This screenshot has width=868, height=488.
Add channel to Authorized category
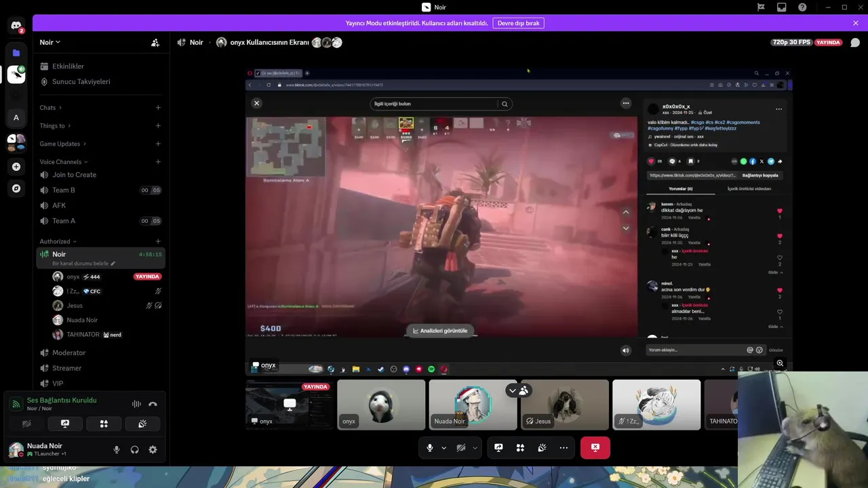coord(158,241)
